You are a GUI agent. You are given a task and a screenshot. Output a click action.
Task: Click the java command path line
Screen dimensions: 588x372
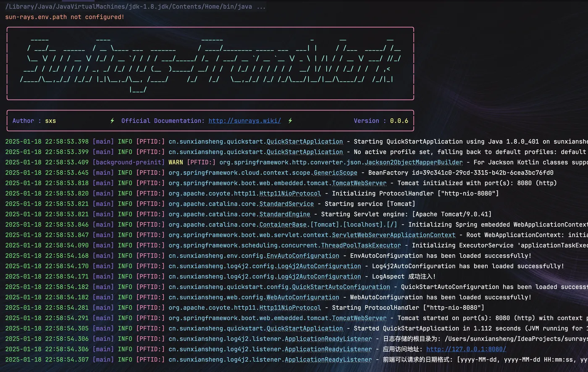pos(135,7)
